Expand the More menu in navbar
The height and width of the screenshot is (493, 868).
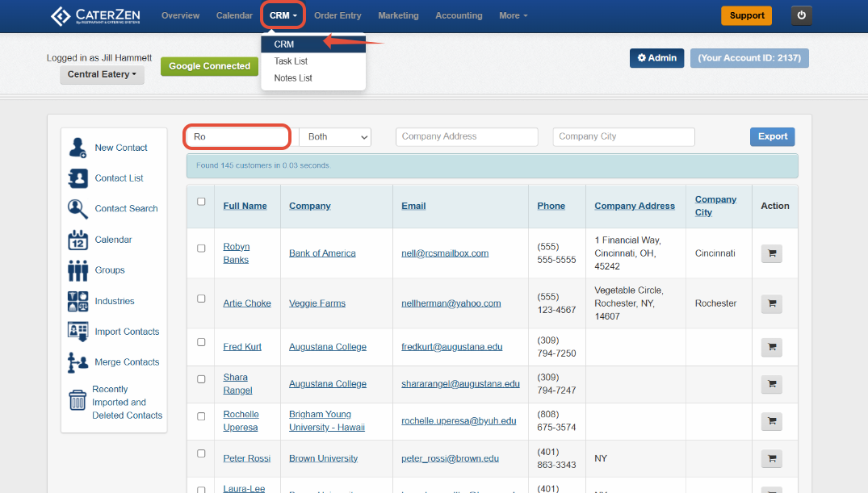tap(514, 15)
